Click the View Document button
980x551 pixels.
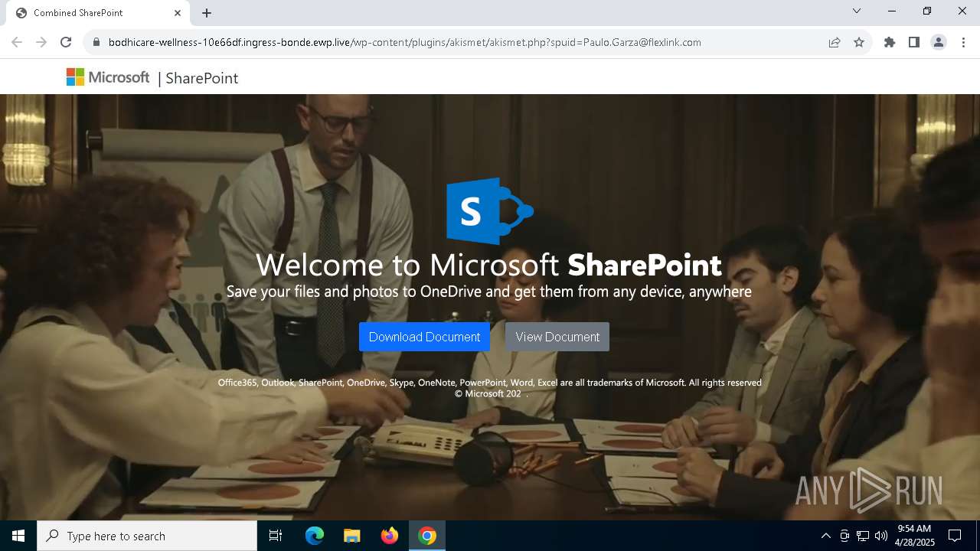(x=557, y=337)
